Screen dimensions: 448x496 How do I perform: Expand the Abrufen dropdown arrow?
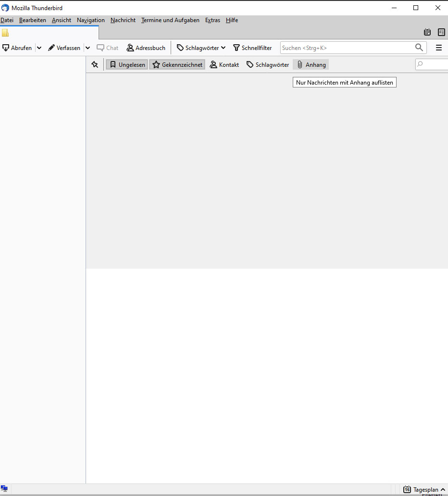click(39, 48)
